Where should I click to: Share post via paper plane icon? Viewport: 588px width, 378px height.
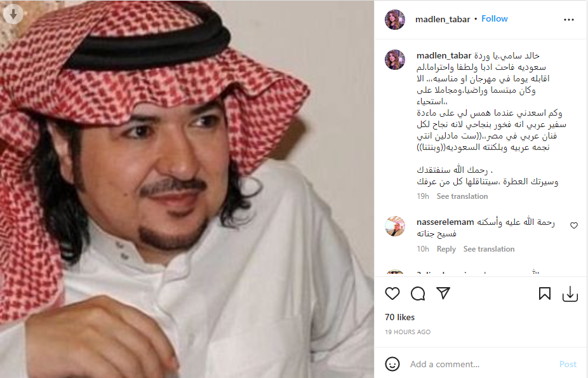[443, 294]
